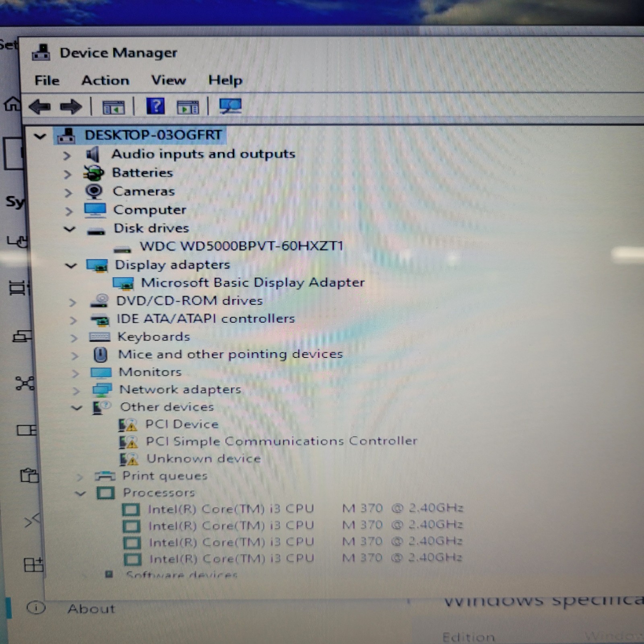Collapse the Other devices chevron

(76, 408)
